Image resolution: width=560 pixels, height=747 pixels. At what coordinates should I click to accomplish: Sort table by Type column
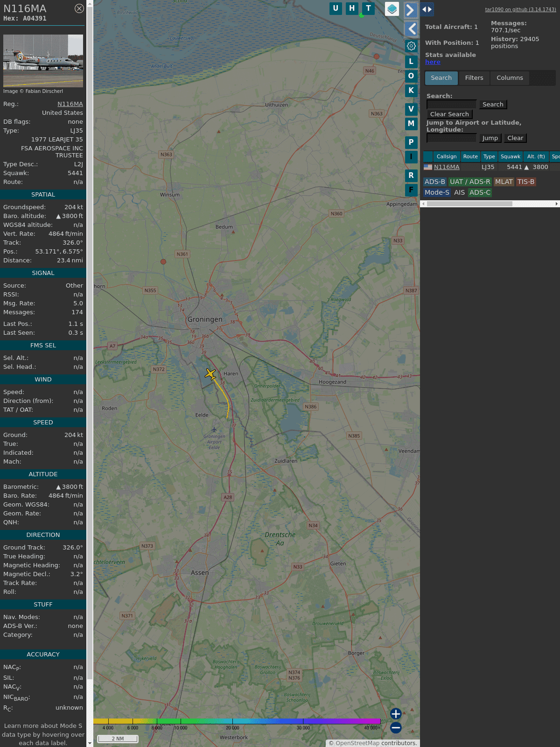(x=489, y=157)
